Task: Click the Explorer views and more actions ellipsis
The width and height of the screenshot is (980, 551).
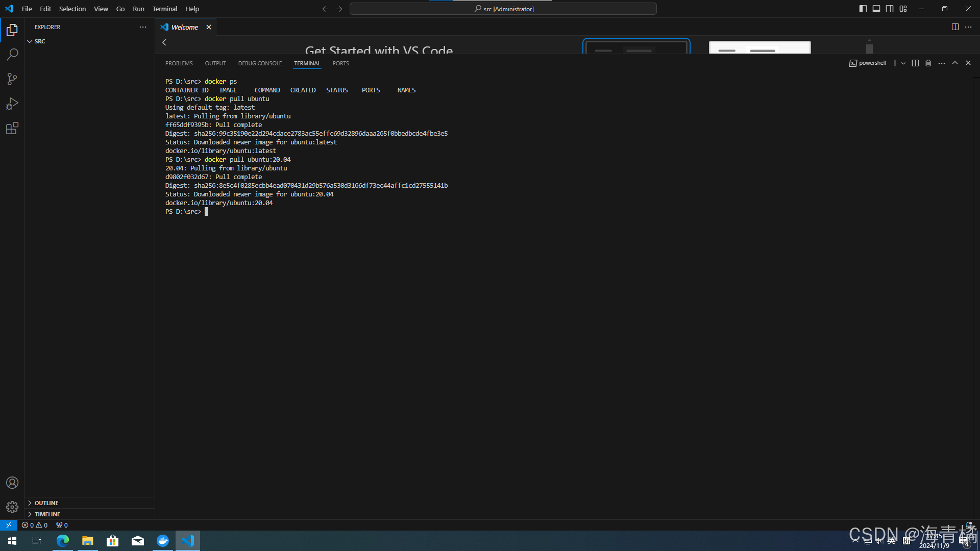Action: [143, 27]
